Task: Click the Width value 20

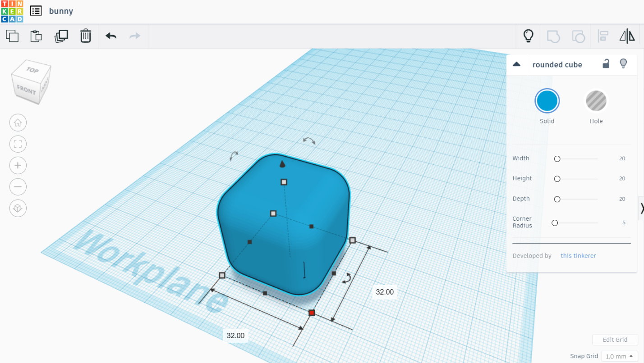Action: point(622,159)
